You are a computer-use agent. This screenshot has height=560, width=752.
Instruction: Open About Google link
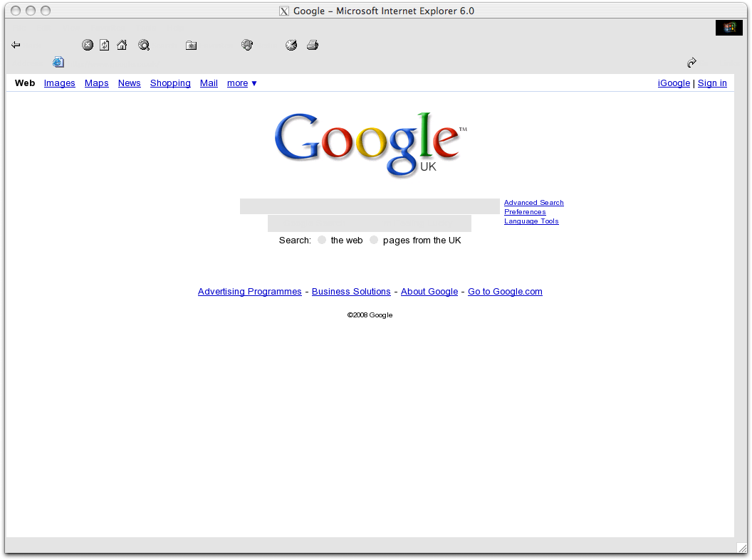429,292
